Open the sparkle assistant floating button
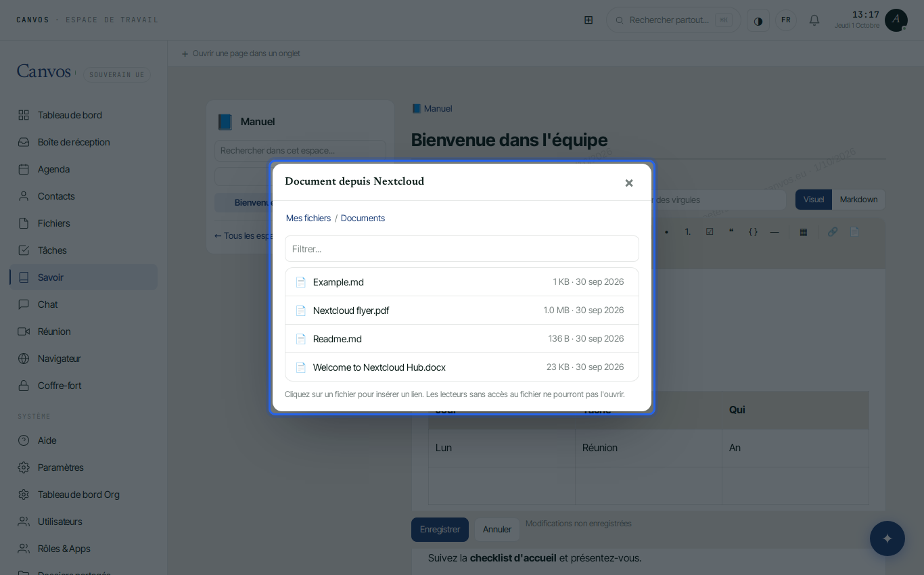This screenshot has width=924, height=575. click(x=887, y=538)
